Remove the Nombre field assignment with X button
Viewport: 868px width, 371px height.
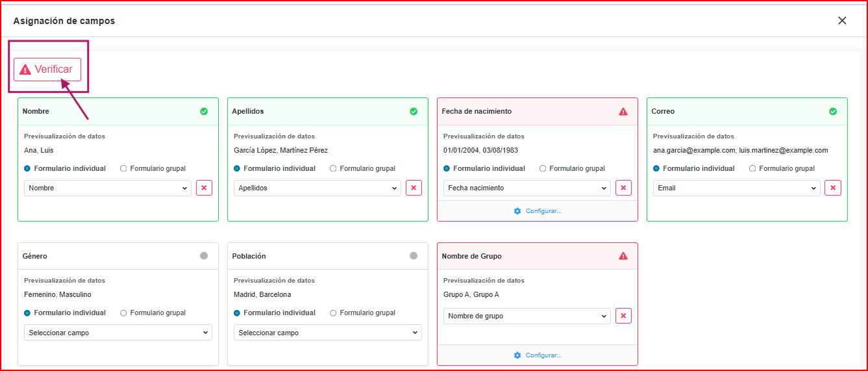[x=204, y=188]
